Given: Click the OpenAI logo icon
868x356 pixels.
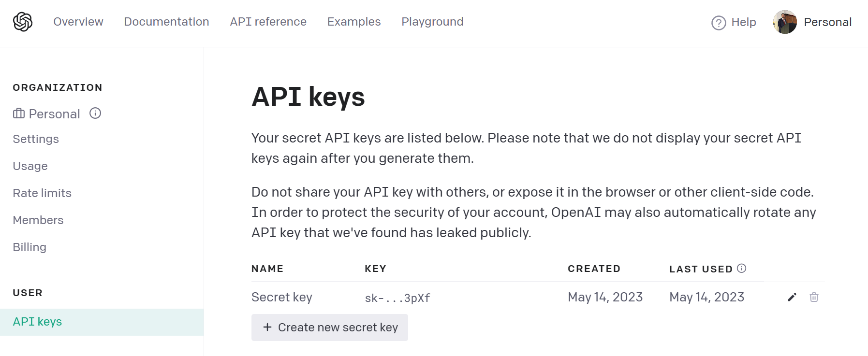Looking at the screenshot, I should coord(23,22).
